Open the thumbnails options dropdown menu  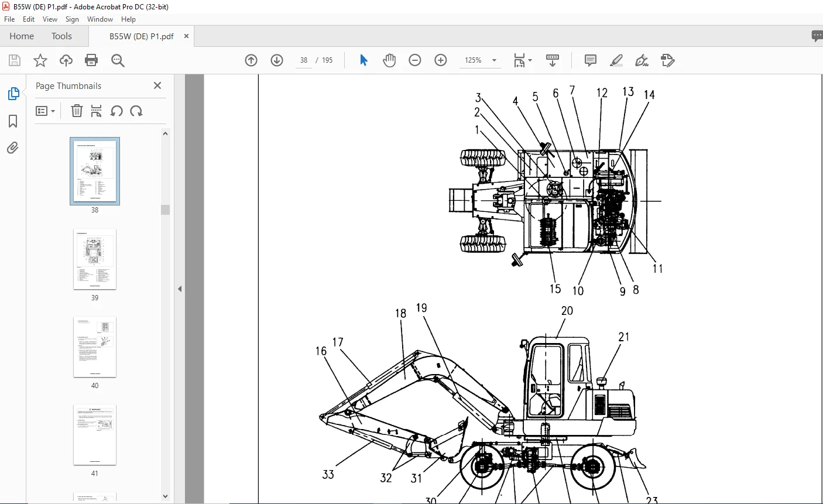46,111
